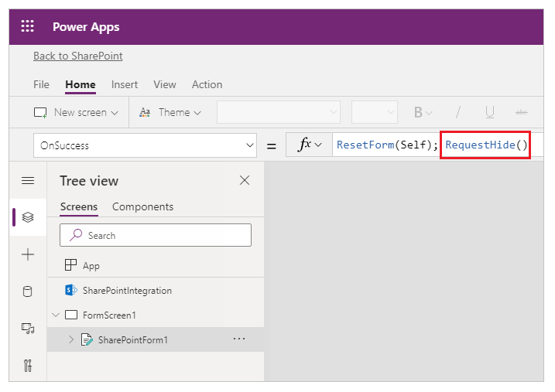555x392 pixels.
Task: Open Advanced tools icon in sidebar
Action: click(28, 365)
